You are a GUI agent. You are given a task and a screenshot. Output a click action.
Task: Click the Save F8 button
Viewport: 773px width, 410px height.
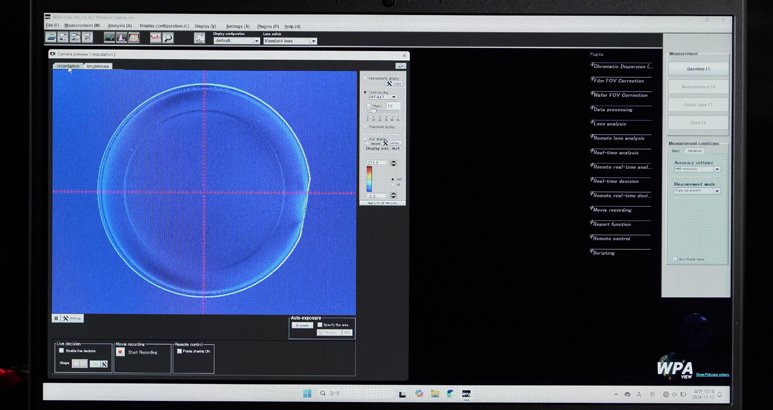click(698, 122)
